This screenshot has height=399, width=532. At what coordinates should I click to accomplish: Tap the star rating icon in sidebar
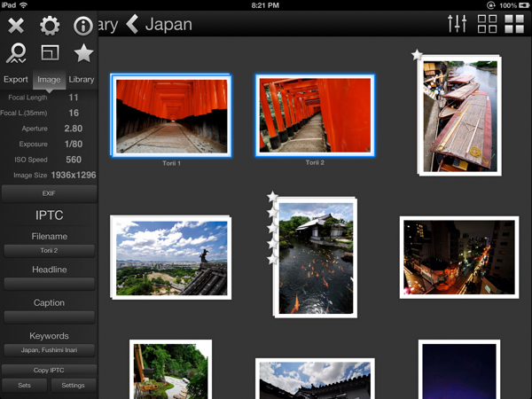pyautogui.click(x=83, y=54)
